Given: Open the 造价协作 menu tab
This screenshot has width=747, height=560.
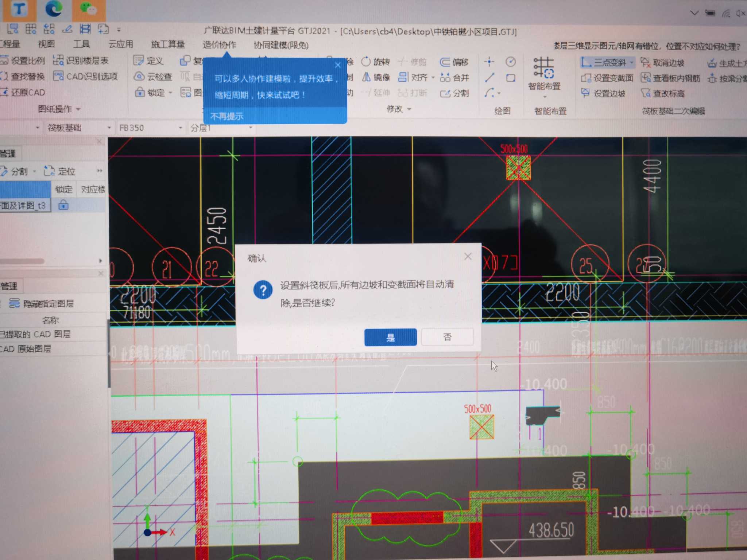Looking at the screenshot, I should pos(220,45).
